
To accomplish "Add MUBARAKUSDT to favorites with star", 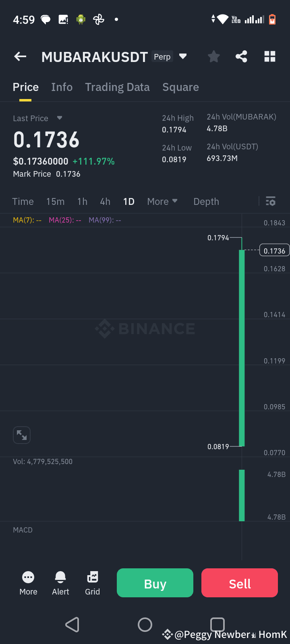I will [213, 57].
